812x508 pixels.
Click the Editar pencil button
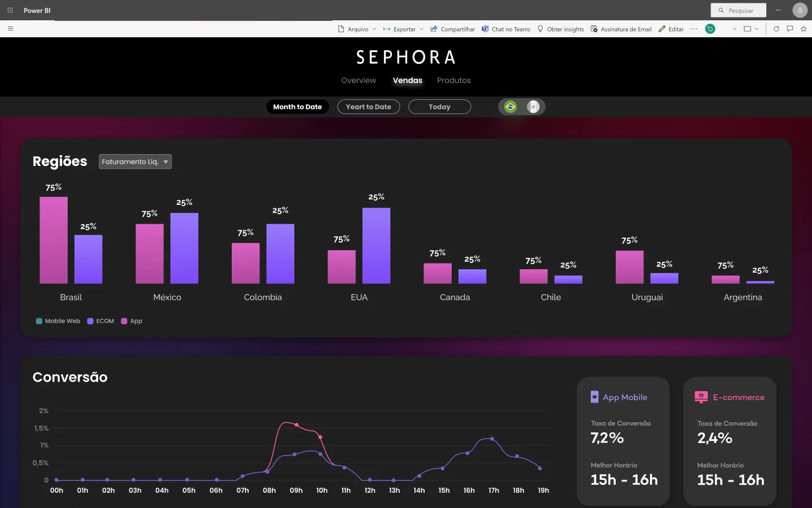click(x=671, y=29)
